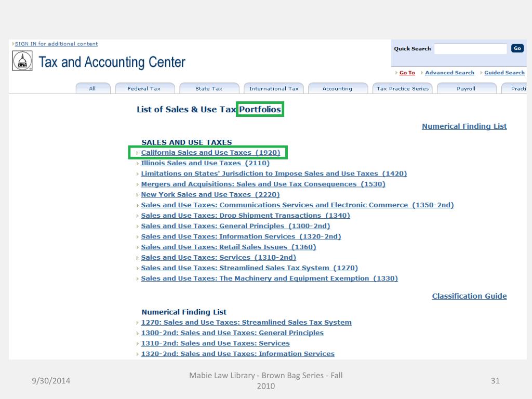
Task: Switch to the Payroll tab
Action: [467, 88]
